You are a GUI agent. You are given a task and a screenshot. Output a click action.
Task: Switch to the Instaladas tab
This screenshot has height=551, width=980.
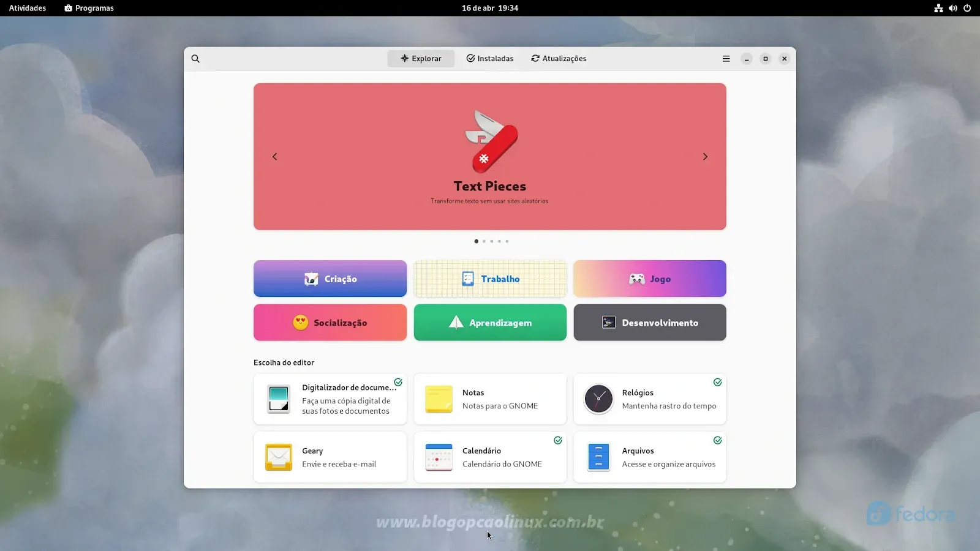490,59
